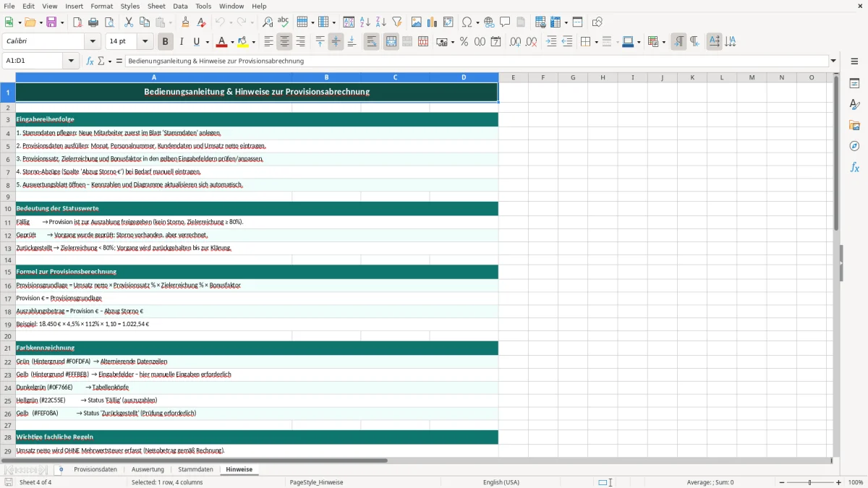Open the Data menu

coord(180,6)
